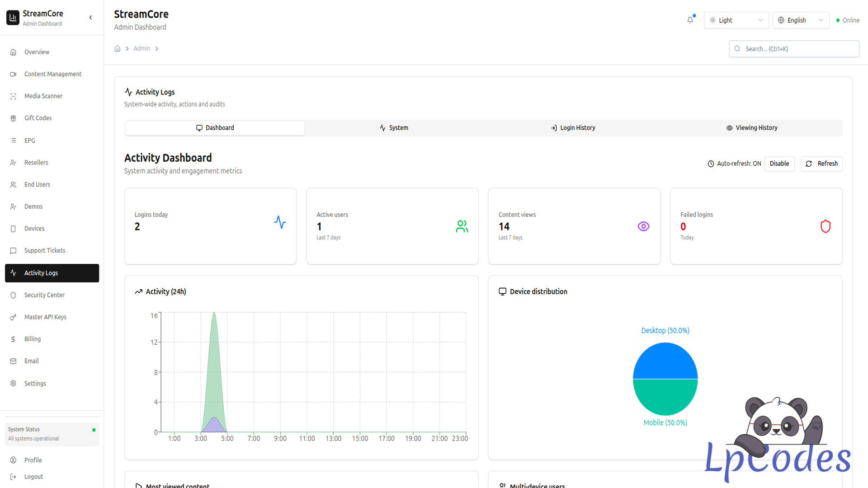
Task: Switch to the Login History tab
Action: point(573,128)
